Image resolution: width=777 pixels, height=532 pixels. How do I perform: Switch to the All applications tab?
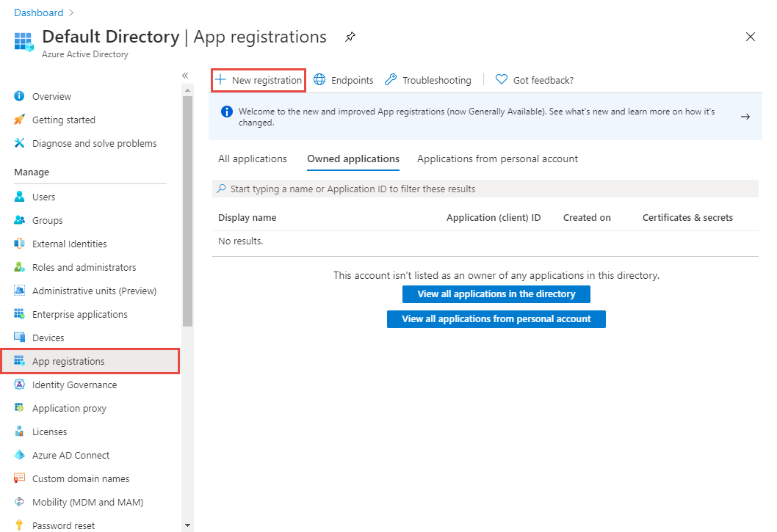[252, 158]
